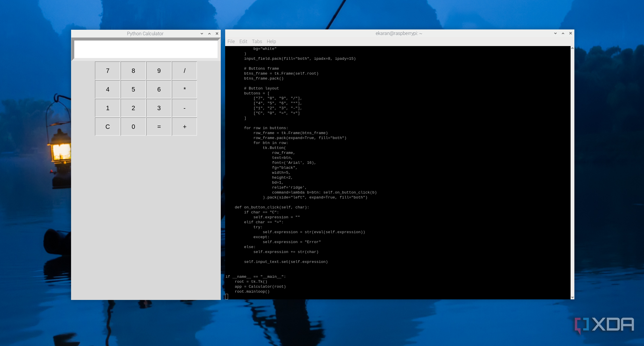This screenshot has height=346, width=644.
Task: Click the 6 calculator button
Action: [x=159, y=89]
